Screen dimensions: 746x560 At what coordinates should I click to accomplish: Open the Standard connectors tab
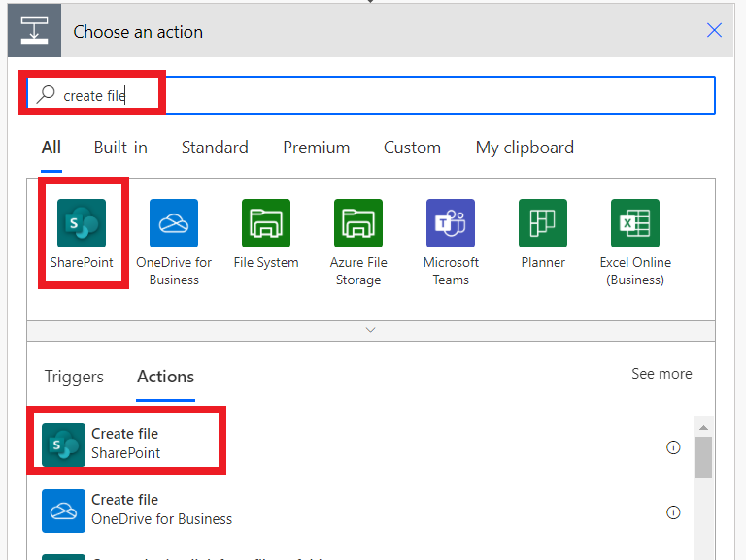[215, 148]
